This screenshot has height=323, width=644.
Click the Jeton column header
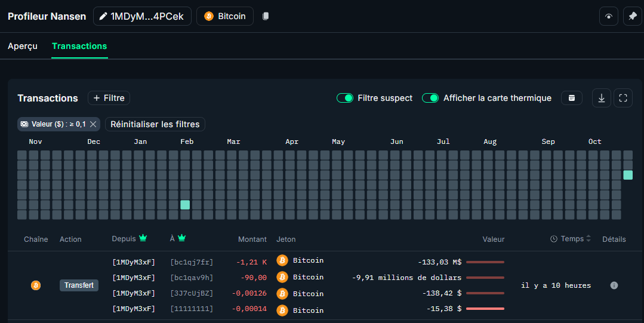point(286,239)
